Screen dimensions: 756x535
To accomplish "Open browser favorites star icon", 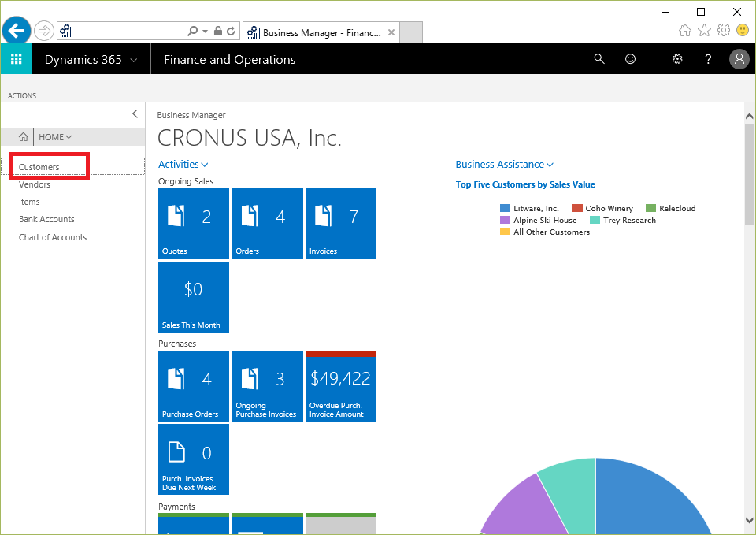I will click(704, 31).
